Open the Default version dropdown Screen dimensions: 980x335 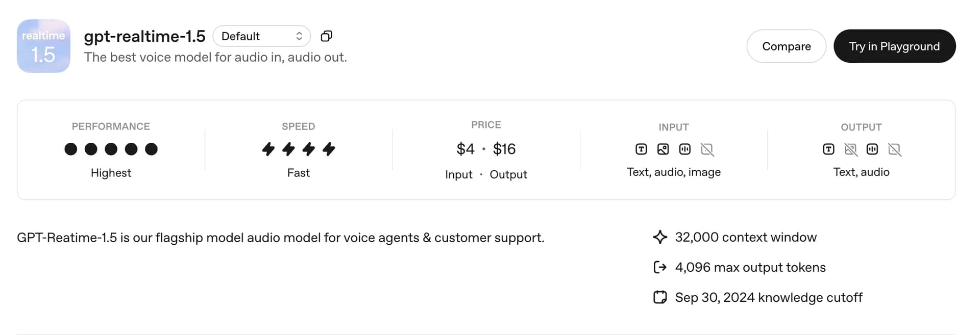click(261, 36)
